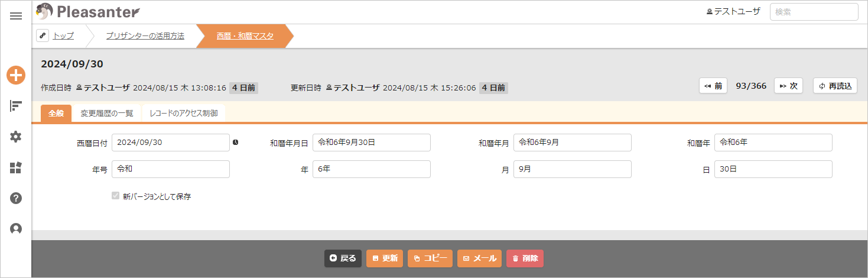
Task: Click the 更新 update button
Action: (x=385, y=258)
